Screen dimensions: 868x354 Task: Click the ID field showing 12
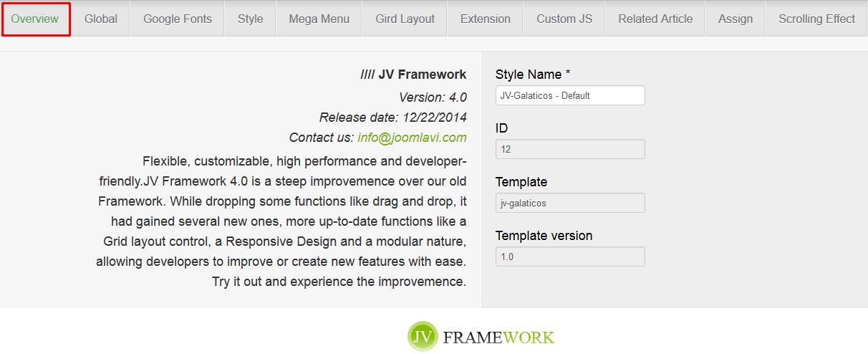[570, 149]
